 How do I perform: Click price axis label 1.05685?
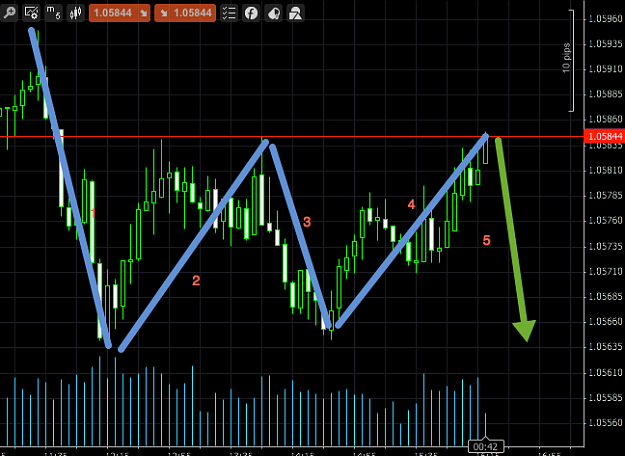(605, 297)
